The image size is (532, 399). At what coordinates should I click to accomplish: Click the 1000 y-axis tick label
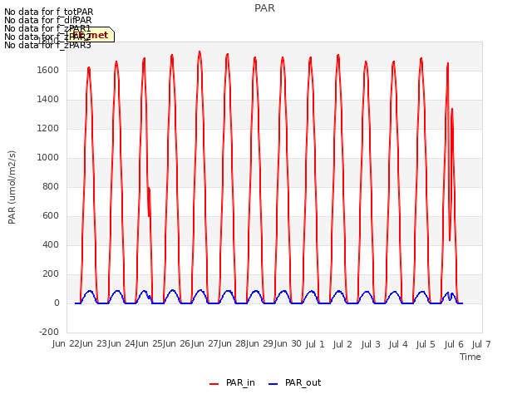[x=48, y=157]
